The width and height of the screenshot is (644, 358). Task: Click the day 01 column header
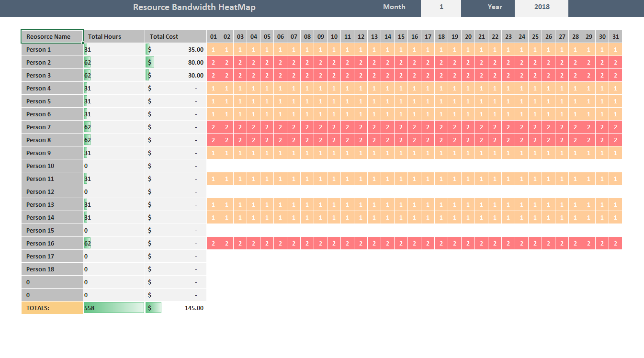click(213, 36)
